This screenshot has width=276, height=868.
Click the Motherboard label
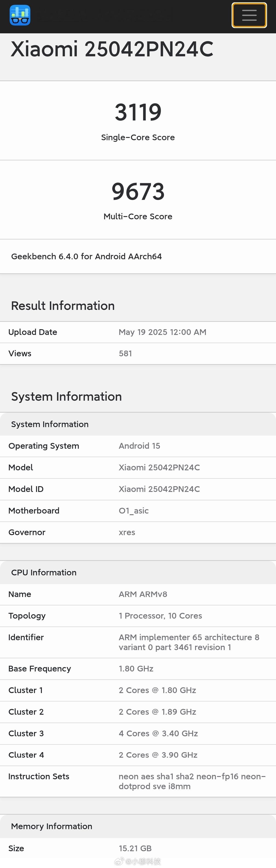(x=34, y=511)
